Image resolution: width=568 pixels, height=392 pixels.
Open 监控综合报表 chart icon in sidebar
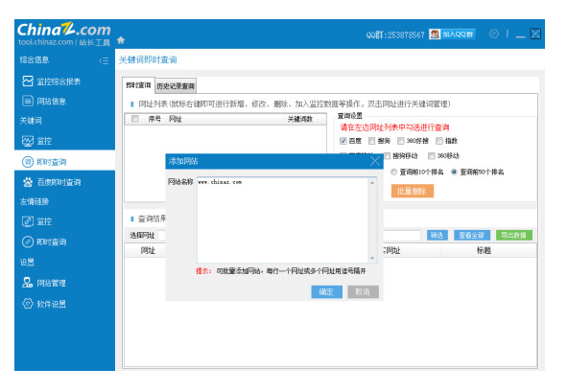(x=28, y=81)
